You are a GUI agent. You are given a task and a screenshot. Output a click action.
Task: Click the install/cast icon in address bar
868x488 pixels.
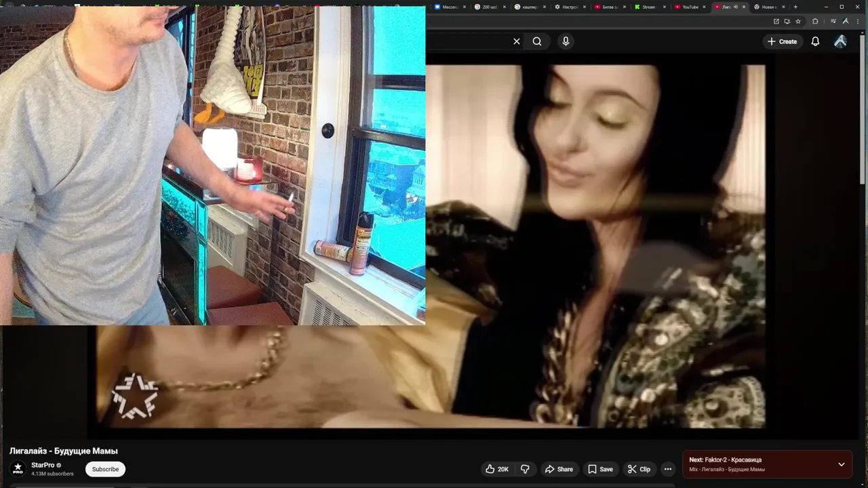click(x=787, y=21)
